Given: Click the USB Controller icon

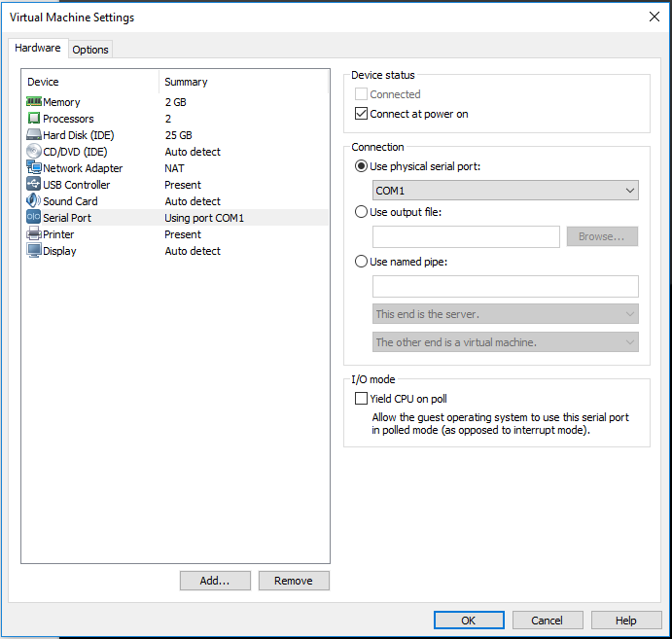Looking at the screenshot, I should click(33, 185).
